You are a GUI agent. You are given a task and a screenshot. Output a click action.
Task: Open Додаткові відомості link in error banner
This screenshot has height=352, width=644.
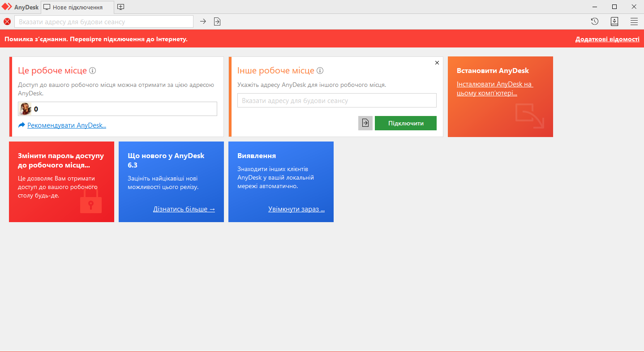(607, 39)
